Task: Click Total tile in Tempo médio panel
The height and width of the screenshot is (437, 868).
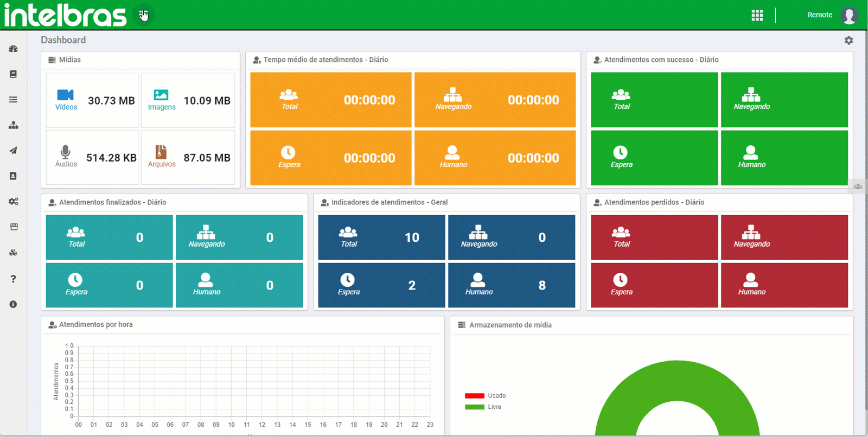Action: [x=331, y=100]
